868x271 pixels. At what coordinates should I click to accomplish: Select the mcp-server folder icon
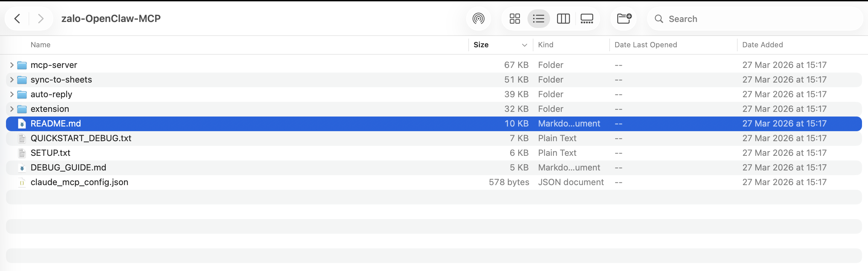tap(22, 65)
